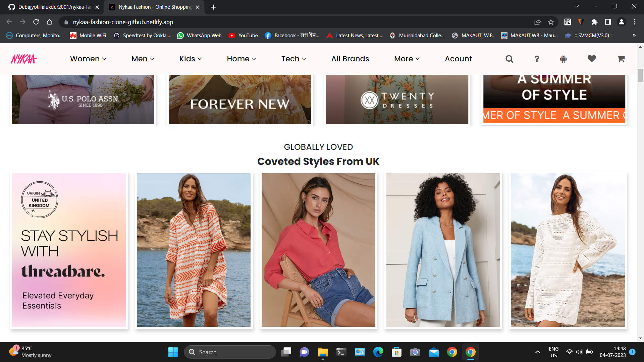Open the Tech dropdown menu
Image resolution: width=644 pixels, height=362 pixels.
(x=293, y=59)
